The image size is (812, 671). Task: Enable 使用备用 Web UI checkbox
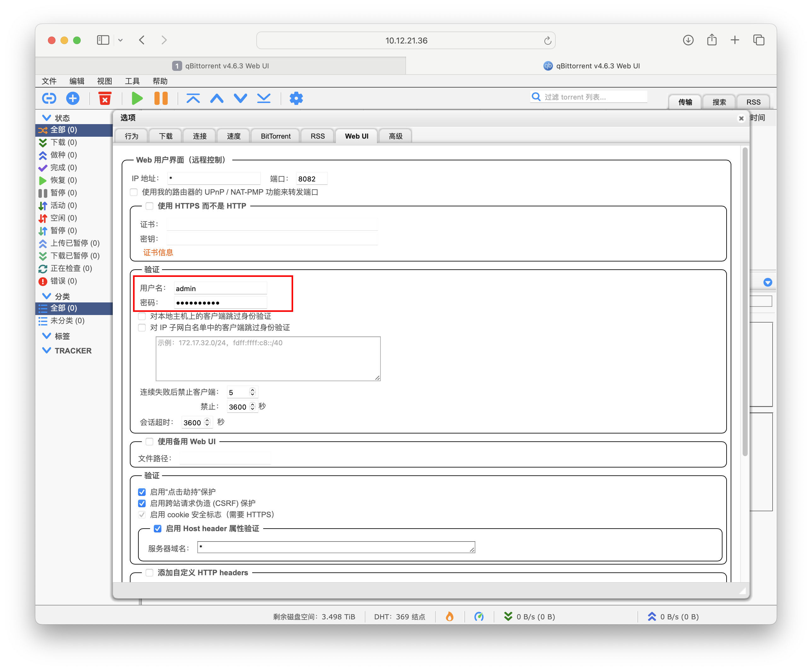(149, 441)
